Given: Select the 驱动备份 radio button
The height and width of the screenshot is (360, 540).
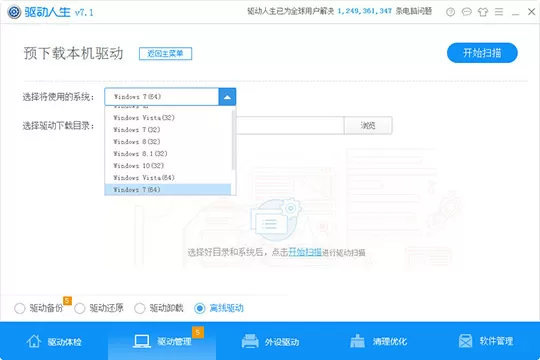Looking at the screenshot, I should [20, 308].
